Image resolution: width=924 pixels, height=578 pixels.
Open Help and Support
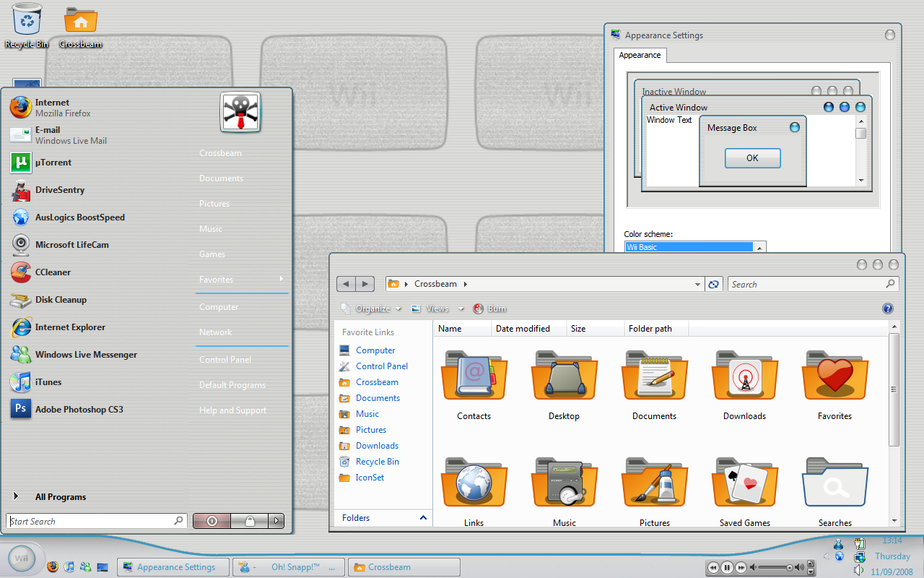tap(232, 410)
